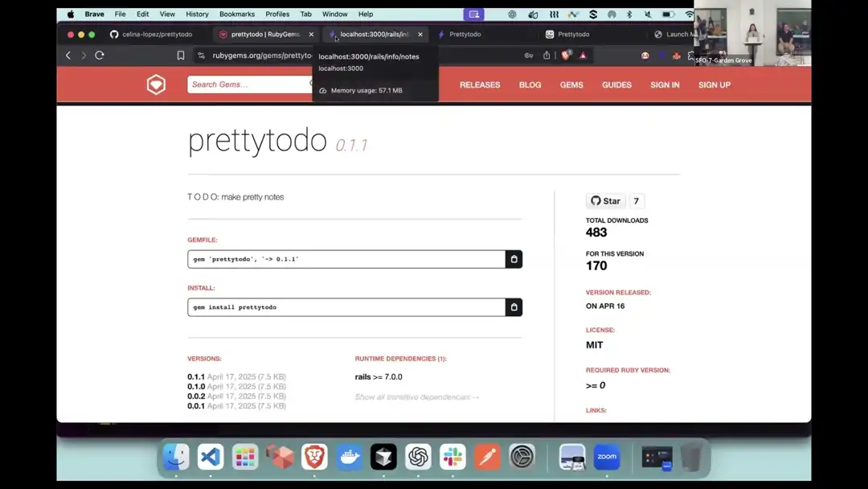Open version 0.0.2 in the versions list
The width and height of the screenshot is (868, 489).
click(x=196, y=397)
